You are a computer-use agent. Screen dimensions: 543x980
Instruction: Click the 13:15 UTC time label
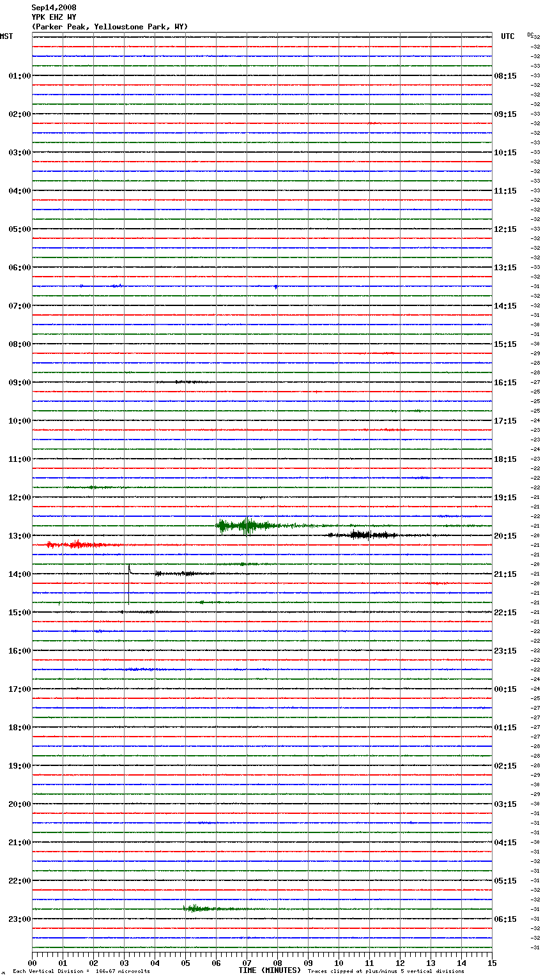click(505, 268)
